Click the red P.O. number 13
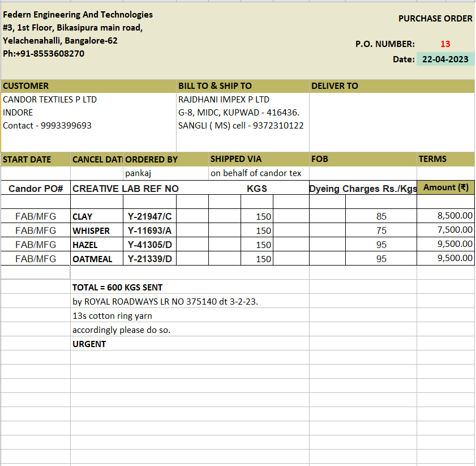476x466 pixels. 445,44
